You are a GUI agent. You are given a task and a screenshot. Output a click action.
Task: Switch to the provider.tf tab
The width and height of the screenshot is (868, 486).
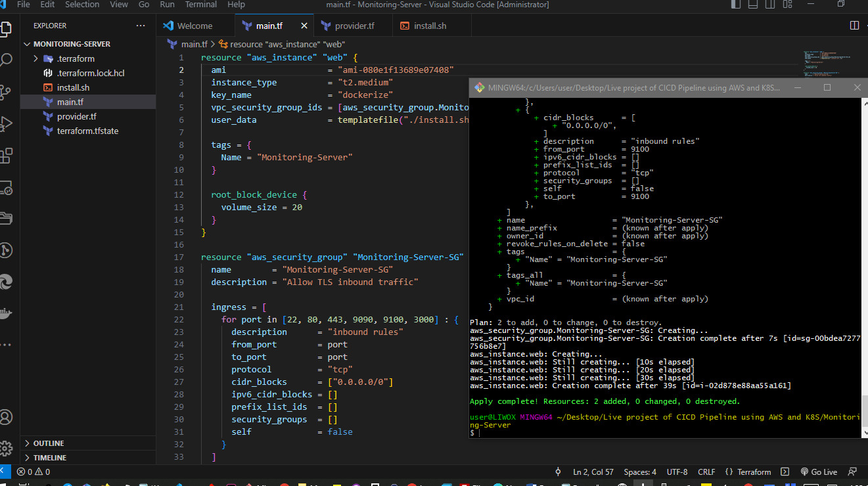(354, 26)
